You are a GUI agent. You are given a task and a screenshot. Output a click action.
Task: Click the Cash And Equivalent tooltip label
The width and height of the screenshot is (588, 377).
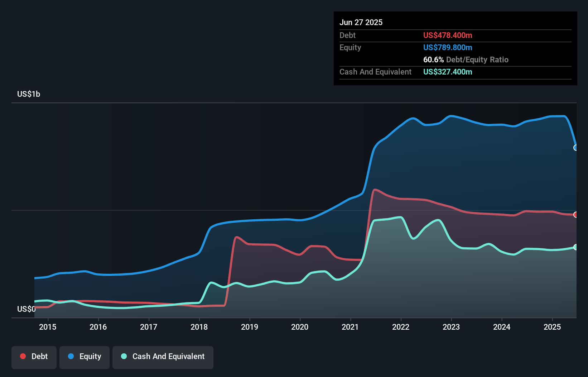[375, 72]
